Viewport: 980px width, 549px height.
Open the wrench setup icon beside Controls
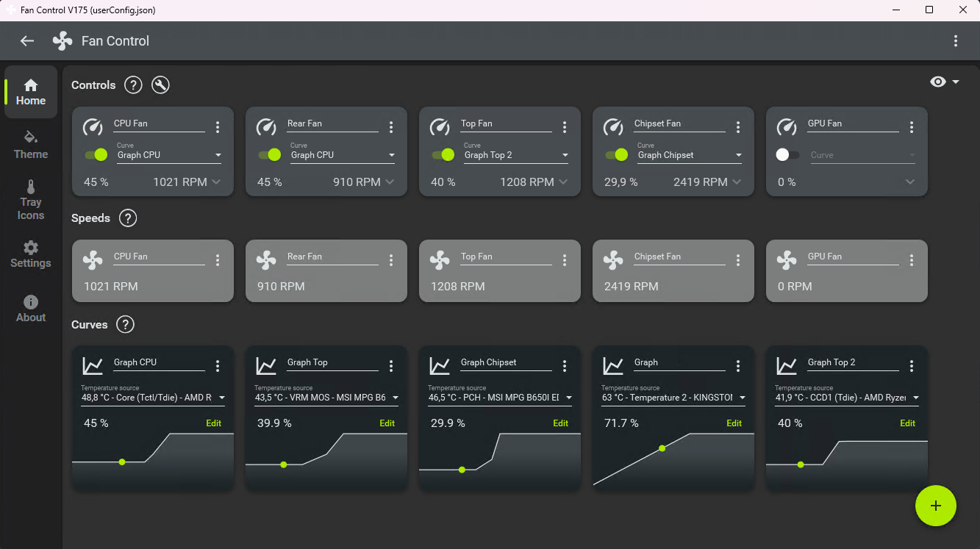(160, 85)
